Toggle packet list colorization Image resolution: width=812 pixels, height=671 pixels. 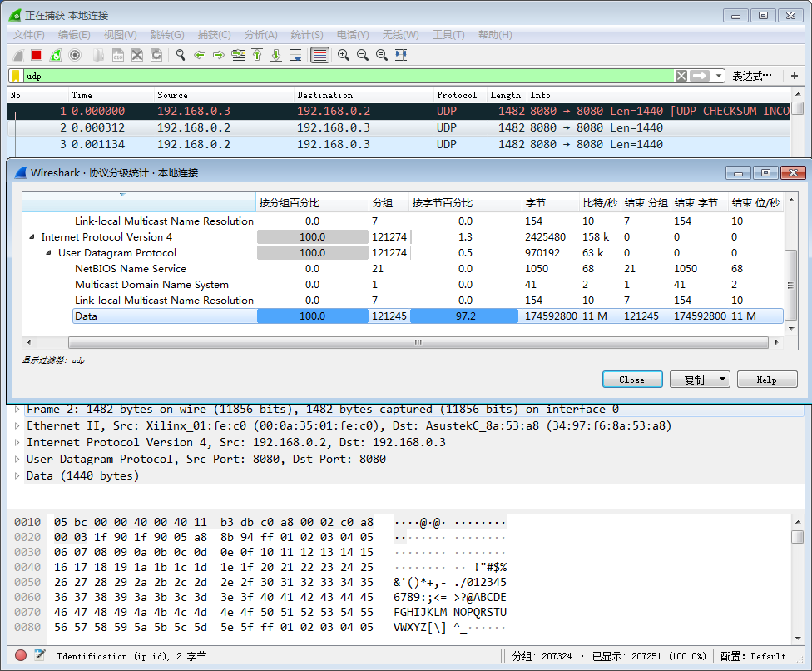[320, 55]
